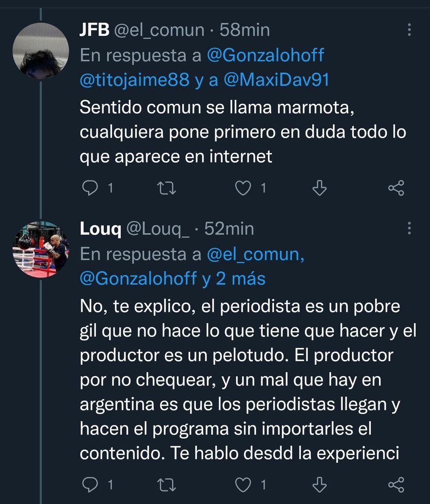This screenshot has width=430, height=504.
Task: Like JFB's tweet
Action: (242, 188)
